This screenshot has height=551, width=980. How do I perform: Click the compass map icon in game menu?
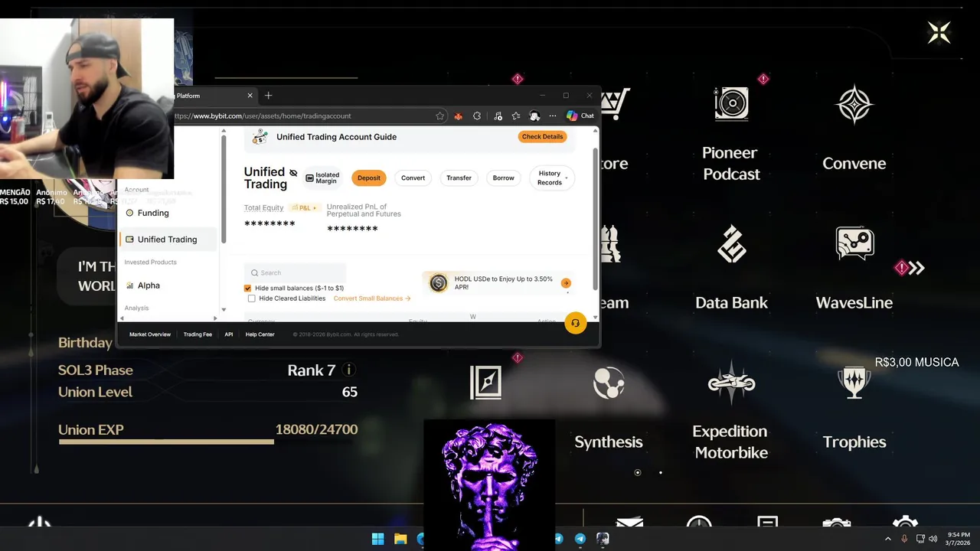[x=485, y=383]
